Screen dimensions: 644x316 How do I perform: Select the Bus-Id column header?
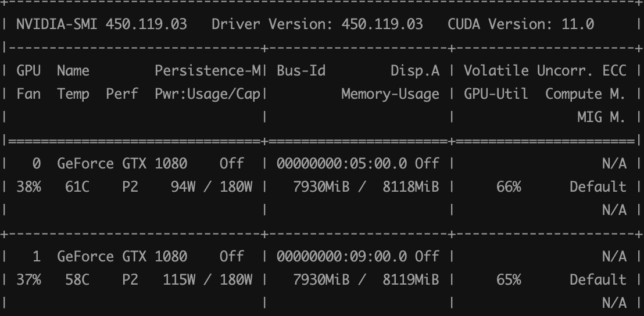(x=300, y=71)
